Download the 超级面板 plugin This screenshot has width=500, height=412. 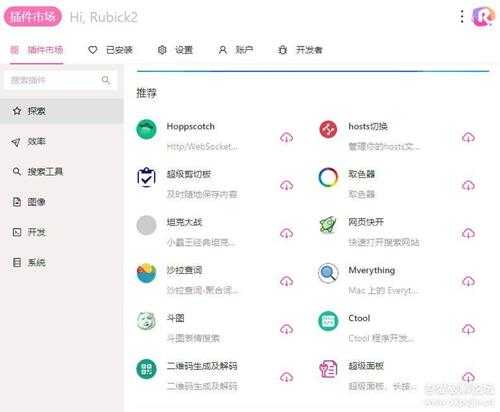[468, 377]
